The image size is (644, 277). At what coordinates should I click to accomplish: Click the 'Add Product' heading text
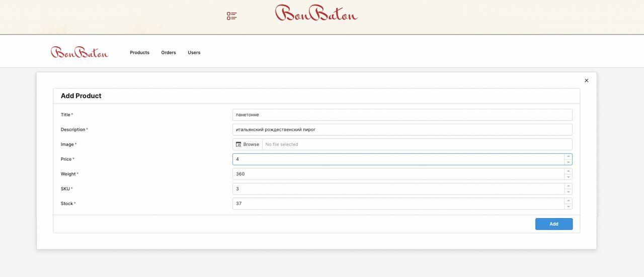pos(81,96)
